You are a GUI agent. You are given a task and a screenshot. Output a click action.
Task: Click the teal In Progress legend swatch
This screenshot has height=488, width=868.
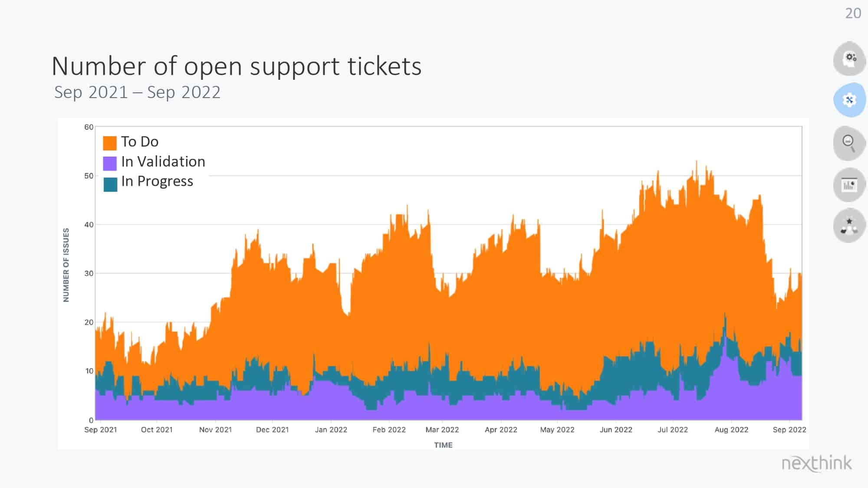pyautogui.click(x=110, y=184)
